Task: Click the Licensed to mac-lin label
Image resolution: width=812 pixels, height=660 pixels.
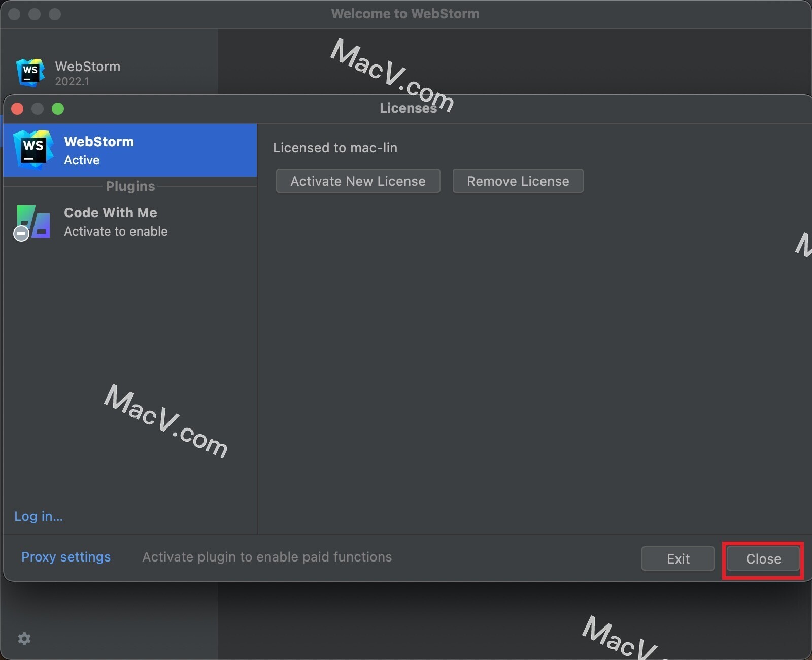Action: click(335, 148)
